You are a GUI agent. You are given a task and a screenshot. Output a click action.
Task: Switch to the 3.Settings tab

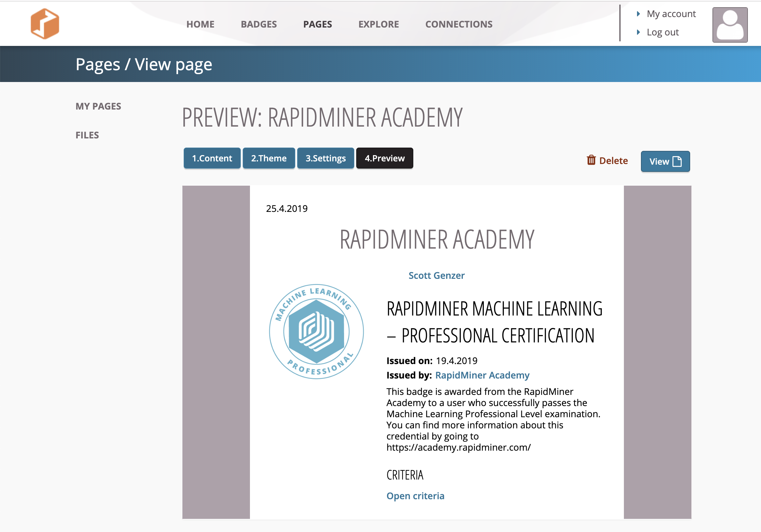[325, 158]
